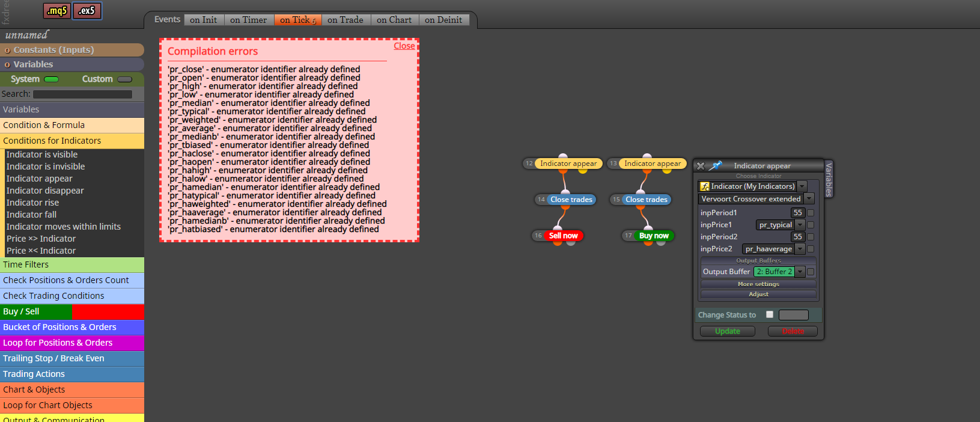Tick the checkbox beside inpPrice1
Image resolution: width=980 pixels, height=422 pixels.
click(x=811, y=225)
